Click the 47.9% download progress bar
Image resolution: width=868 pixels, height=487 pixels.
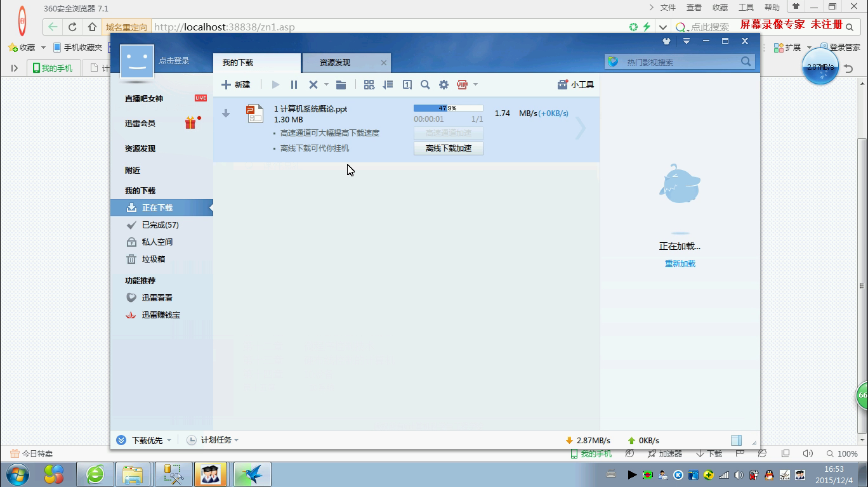click(x=448, y=108)
